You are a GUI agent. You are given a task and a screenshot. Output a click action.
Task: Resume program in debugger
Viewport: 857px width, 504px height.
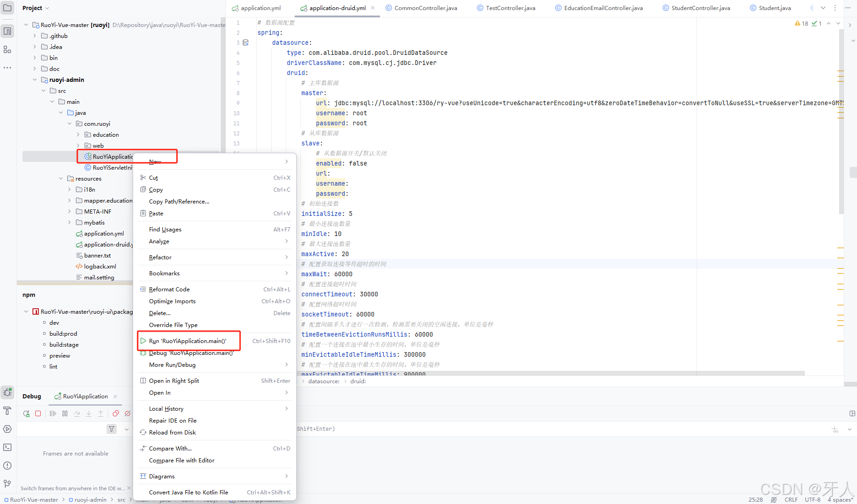tap(53, 413)
